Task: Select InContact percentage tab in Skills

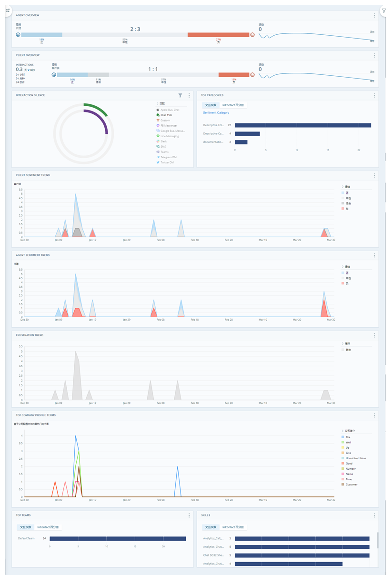Action: coord(233,527)
